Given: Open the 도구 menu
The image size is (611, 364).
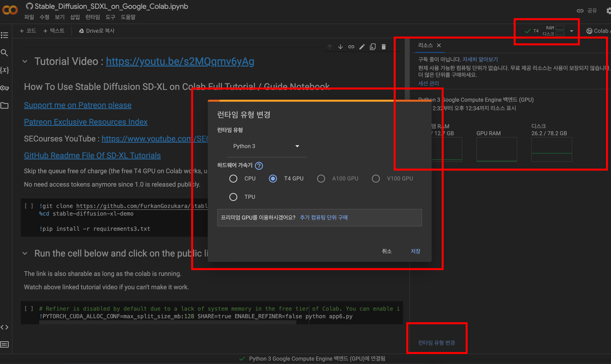Looking at the screenshot, I should coord(110,17).
